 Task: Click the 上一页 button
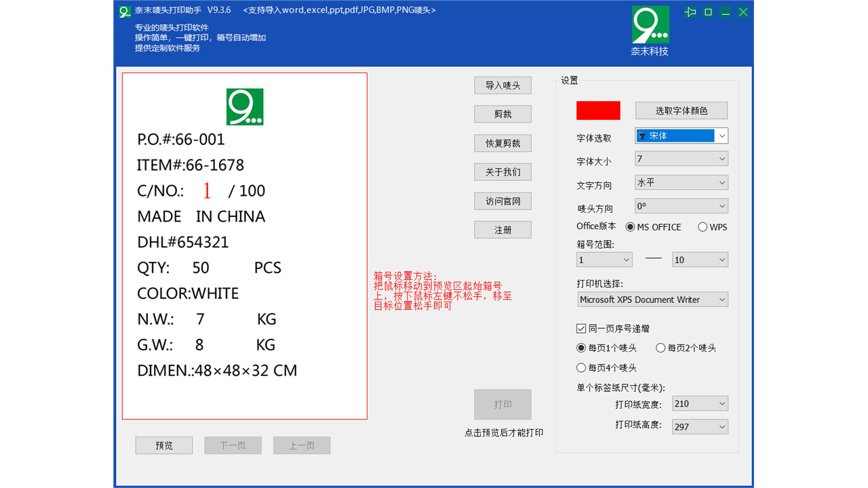pos(302,445)
